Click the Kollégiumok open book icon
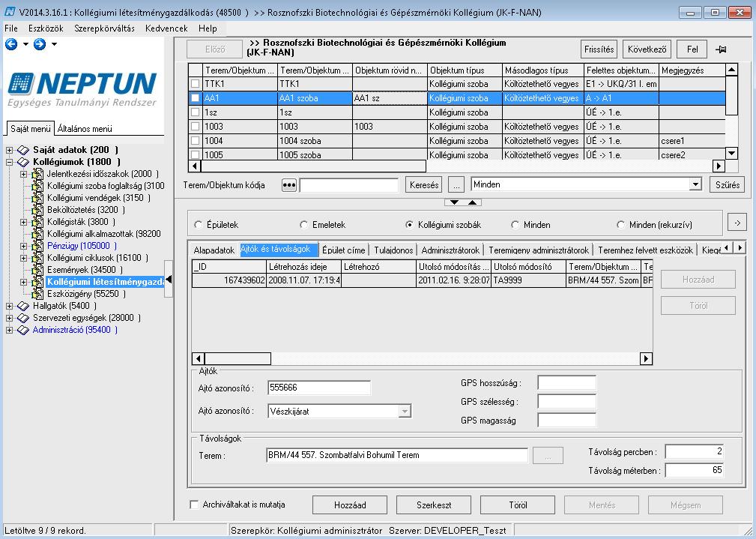This screenshot has height=539, width=756. pos(23,162)
